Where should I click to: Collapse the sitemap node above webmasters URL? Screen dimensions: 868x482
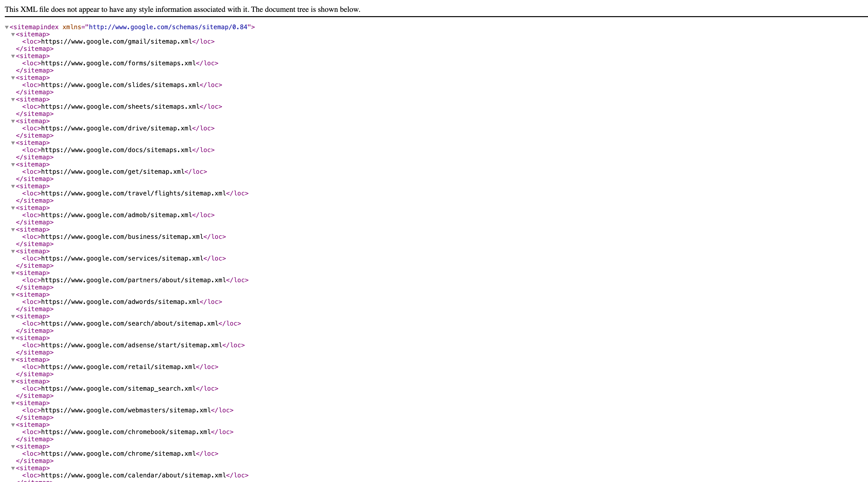click(13, 403)
